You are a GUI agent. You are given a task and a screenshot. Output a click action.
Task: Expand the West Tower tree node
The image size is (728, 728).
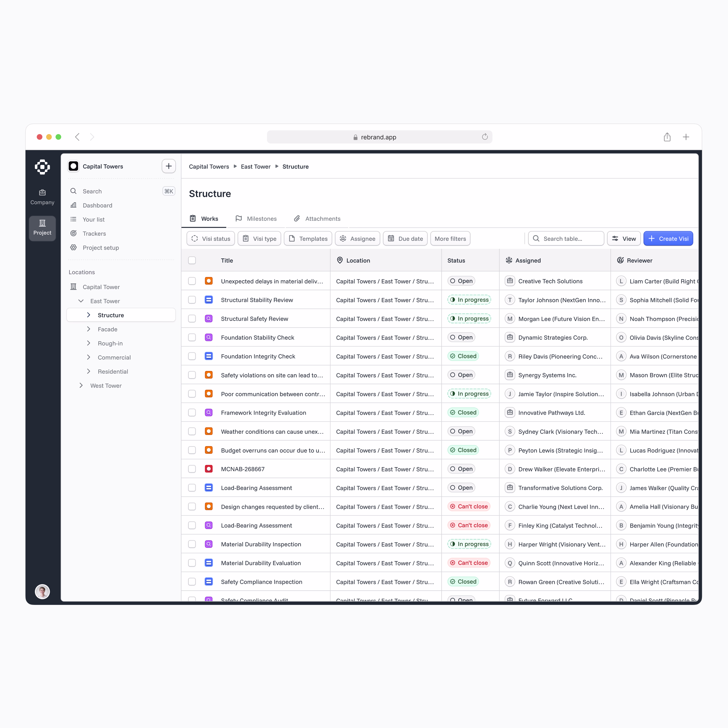(x=81, y=386)
